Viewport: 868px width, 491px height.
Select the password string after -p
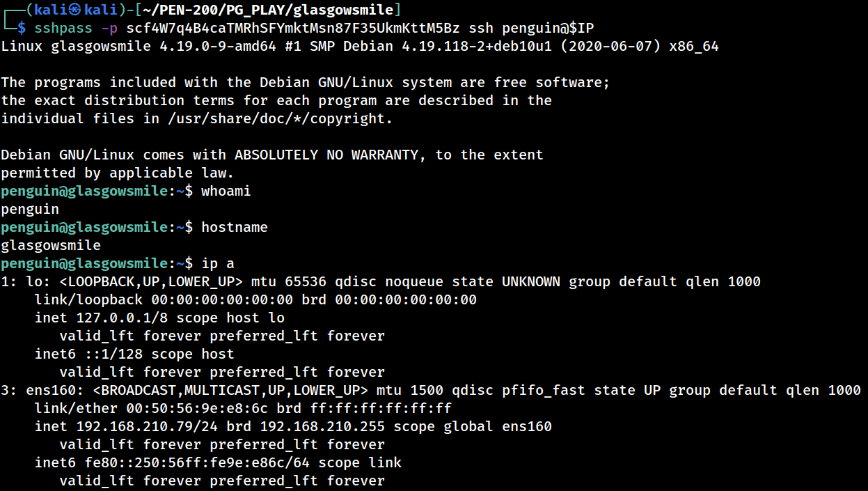pos(294,29)
